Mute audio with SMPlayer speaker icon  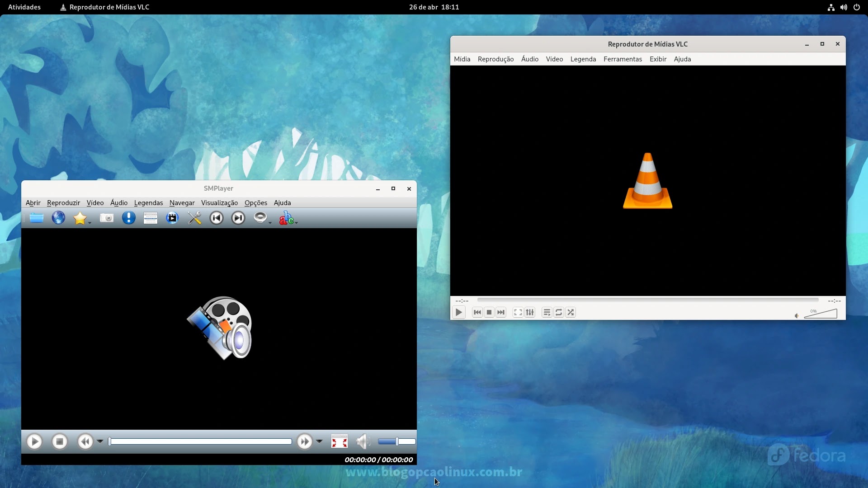pos(363,441)
